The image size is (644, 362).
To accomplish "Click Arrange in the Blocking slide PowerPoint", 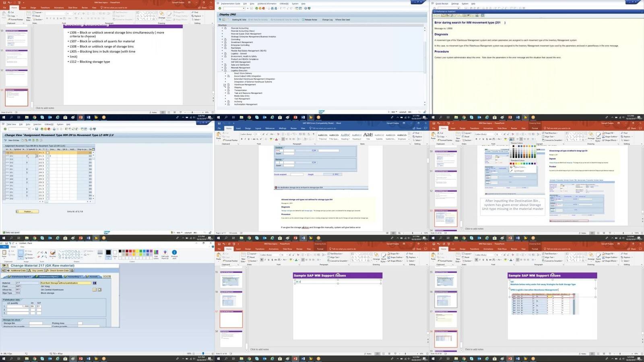I will click(162, 15).
